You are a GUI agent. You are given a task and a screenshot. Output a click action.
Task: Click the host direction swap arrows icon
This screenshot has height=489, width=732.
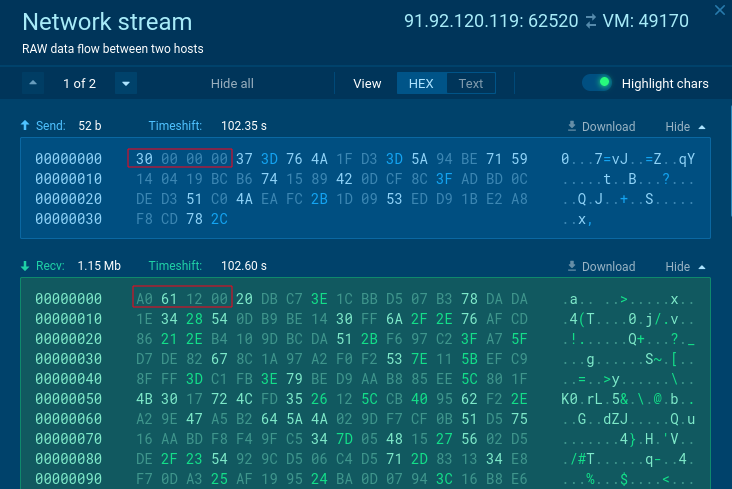point(590,21)
